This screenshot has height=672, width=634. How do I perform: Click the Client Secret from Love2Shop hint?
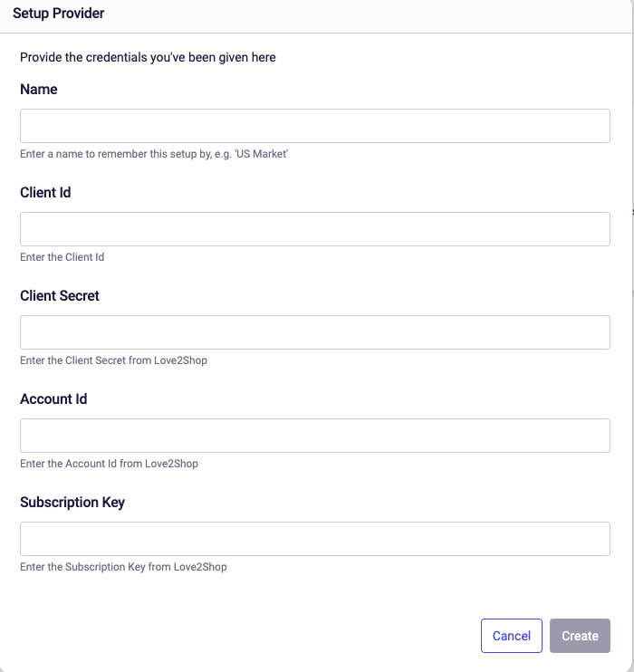tap(113, 360)
